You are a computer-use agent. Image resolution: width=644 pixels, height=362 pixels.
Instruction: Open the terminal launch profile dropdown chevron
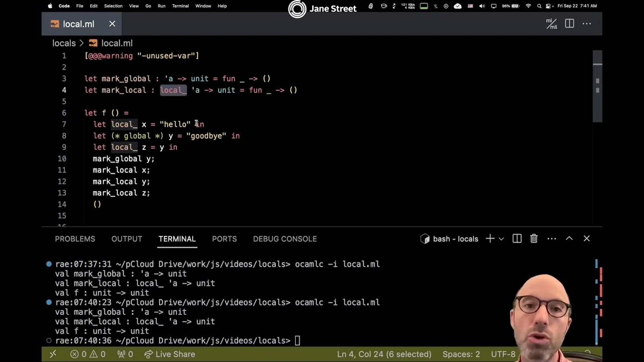pyautogui.click(x=501, y=239)
